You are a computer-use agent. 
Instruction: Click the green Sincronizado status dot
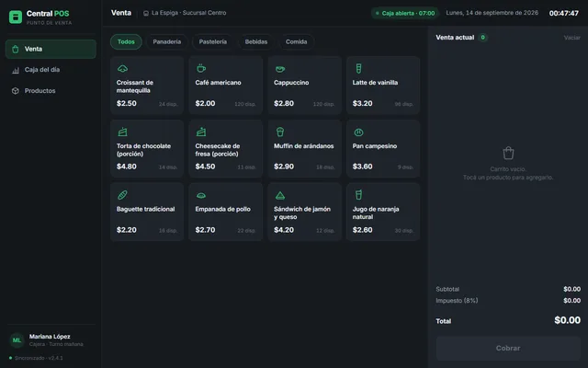pyautogui.click(x=10, y=358)
